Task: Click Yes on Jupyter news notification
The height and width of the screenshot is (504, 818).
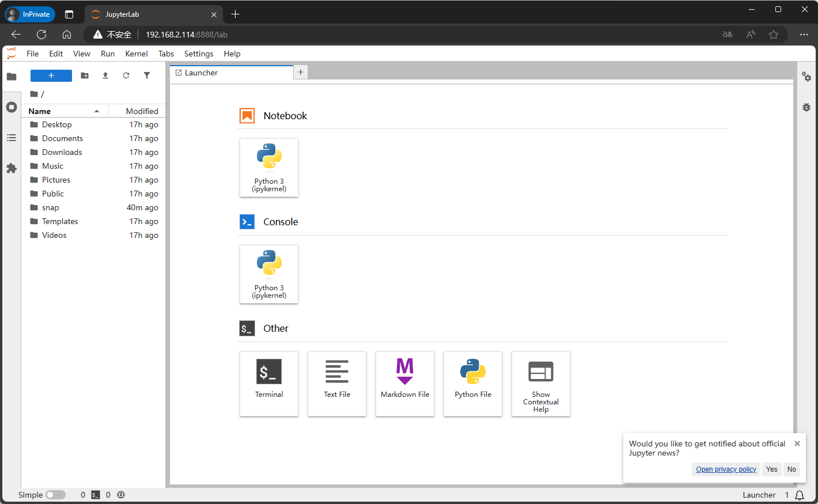Action: click(x=772, y=469)
